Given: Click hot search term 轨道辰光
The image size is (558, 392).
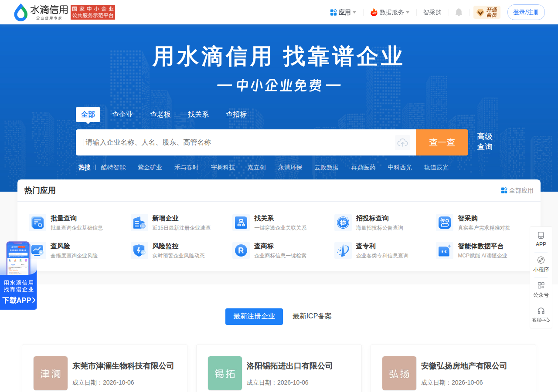Looking at the screenshot, I should click(x=436, y=167).
